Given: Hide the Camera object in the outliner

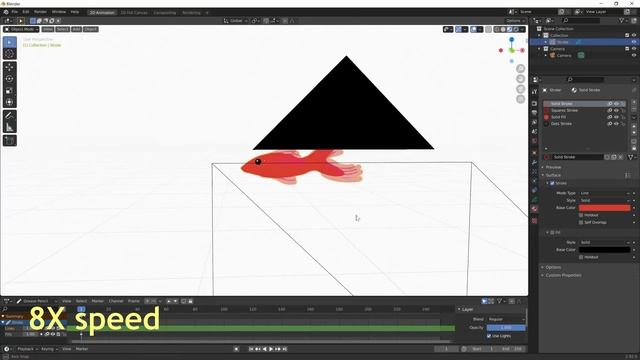Looking at the screenshot, I should (633, 55).
